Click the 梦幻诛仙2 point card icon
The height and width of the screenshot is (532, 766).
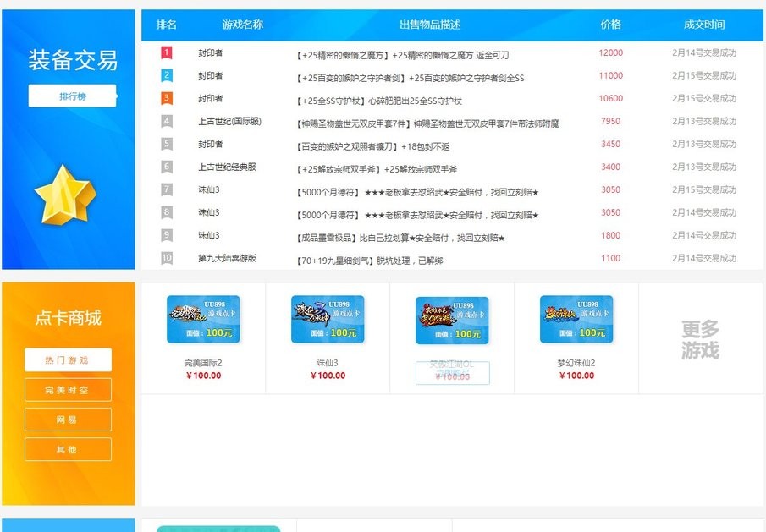pos(576,321)
